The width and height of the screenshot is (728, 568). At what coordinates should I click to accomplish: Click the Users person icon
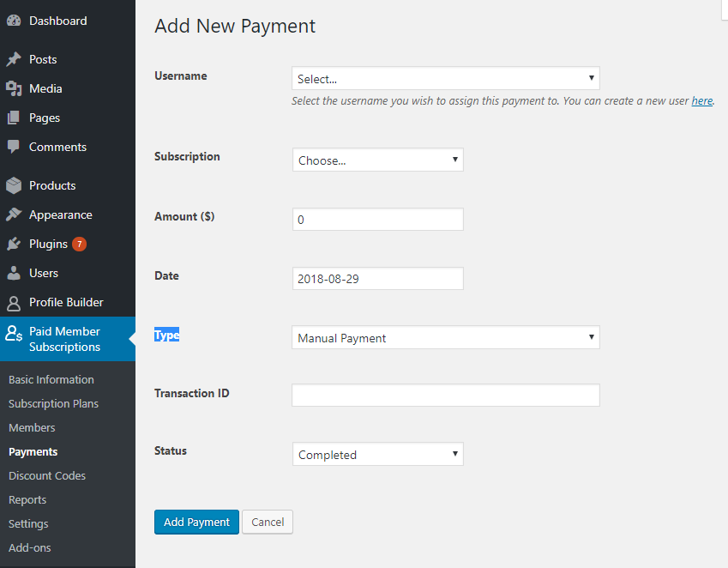click(14, 273)
